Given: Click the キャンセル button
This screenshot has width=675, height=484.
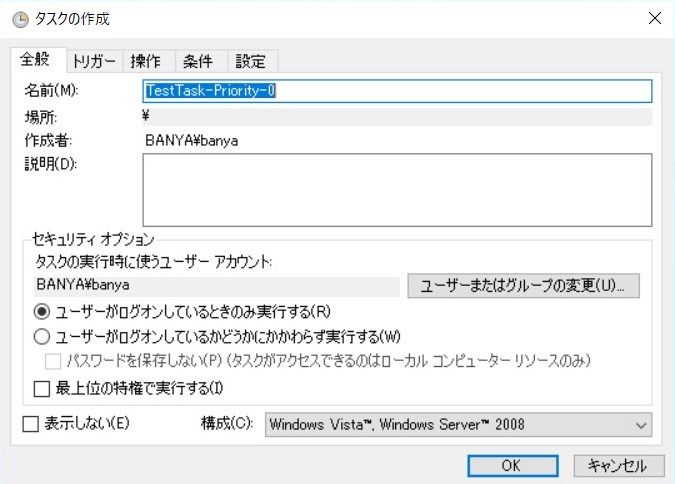Looking at the screenshot, I should 619,466.
